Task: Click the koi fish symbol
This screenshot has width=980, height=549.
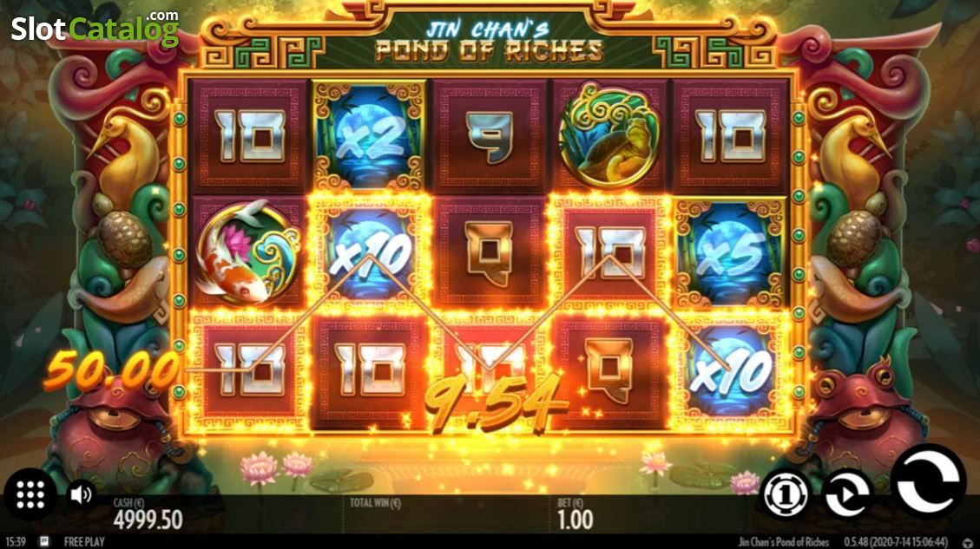Action: click(x=248, y=251)
